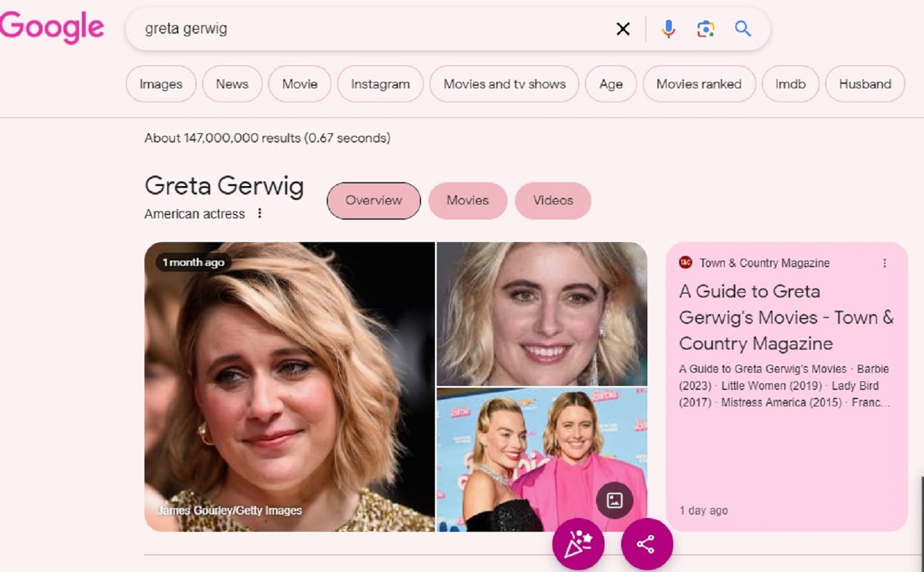This screenshot has width=924, height=572.
Task: Open the three-dot menu on the Town & Country card
Action: point(885,262)
